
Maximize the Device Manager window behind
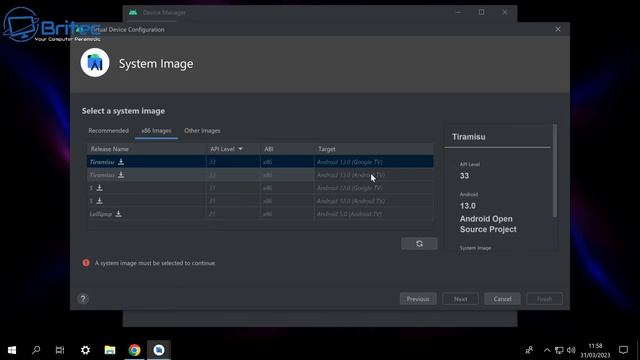(482, 12)
